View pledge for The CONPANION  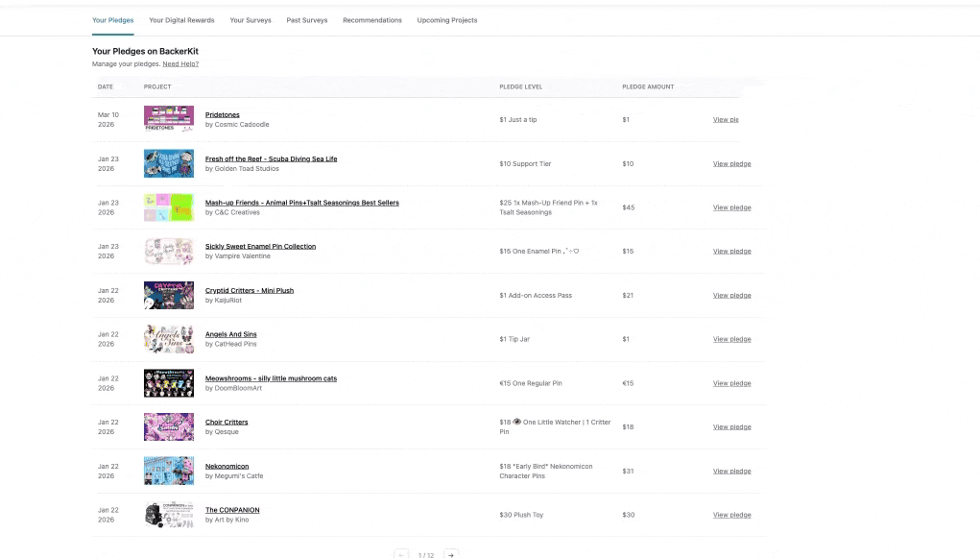731,515
